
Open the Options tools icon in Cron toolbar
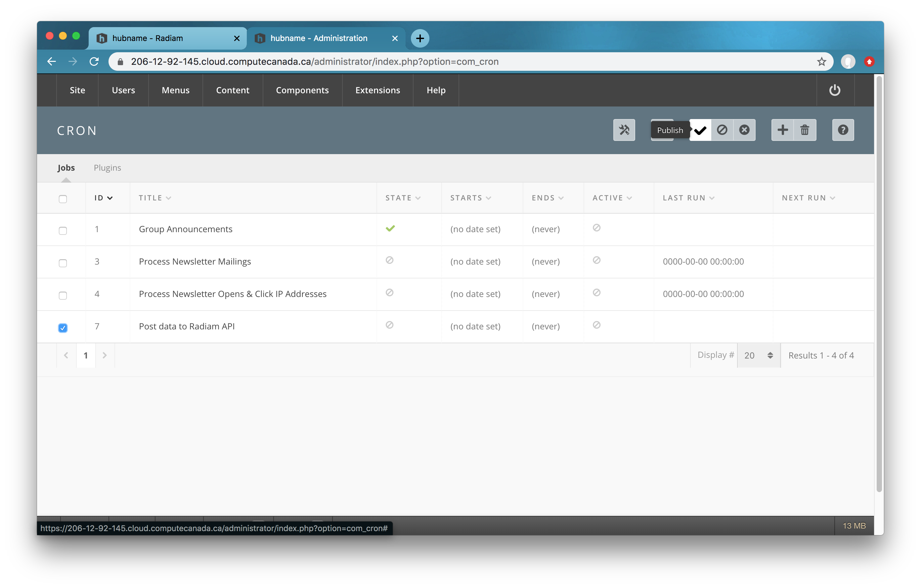[624, 130]
